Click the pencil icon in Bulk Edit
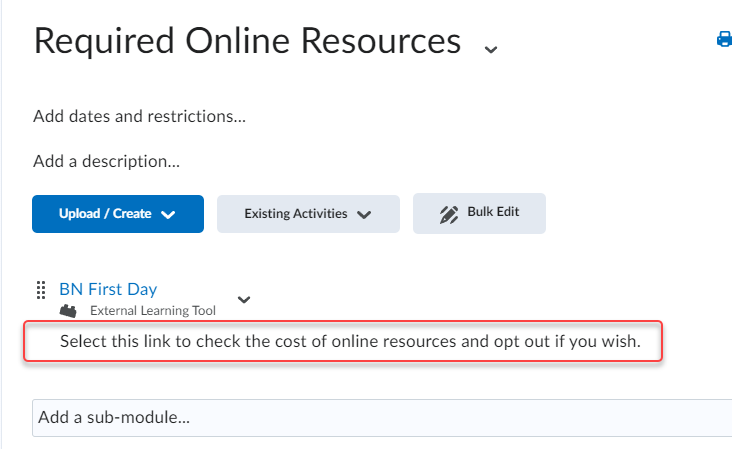 (449, 213)
